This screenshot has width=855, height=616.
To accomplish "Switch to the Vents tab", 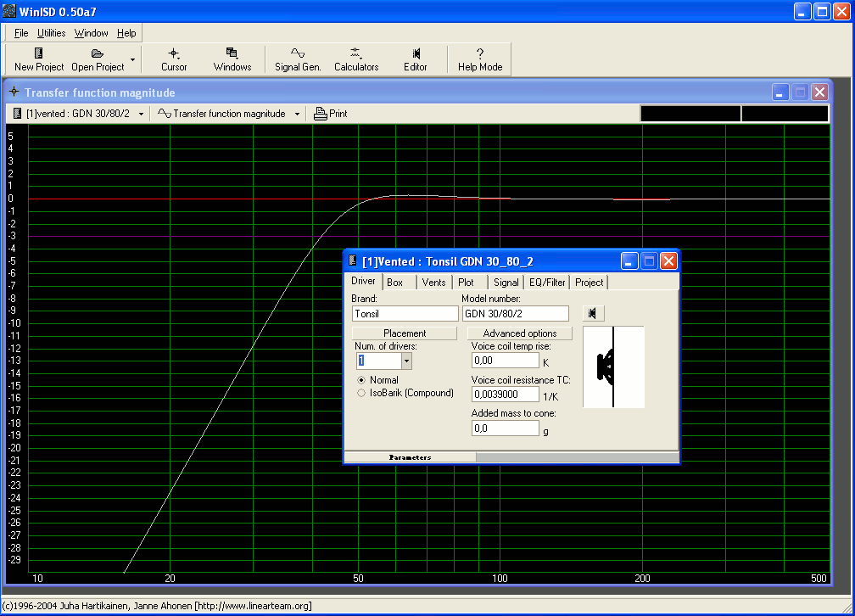I will tap(433, 283).
